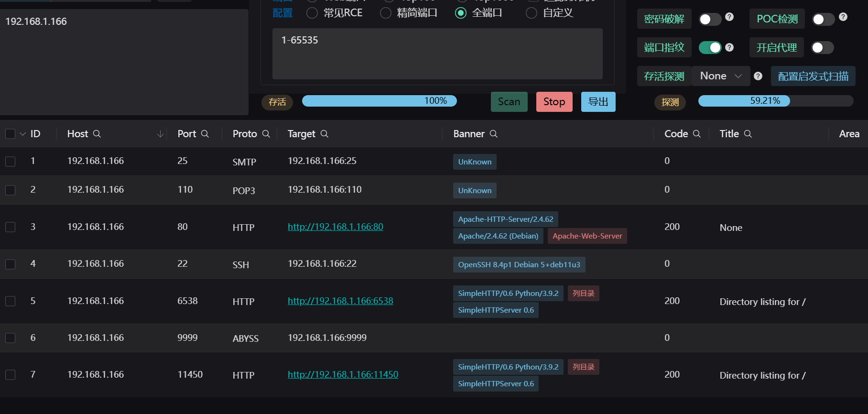Open the Code column search icon
The width and height of the screenshot is (868, 414).
696,134
